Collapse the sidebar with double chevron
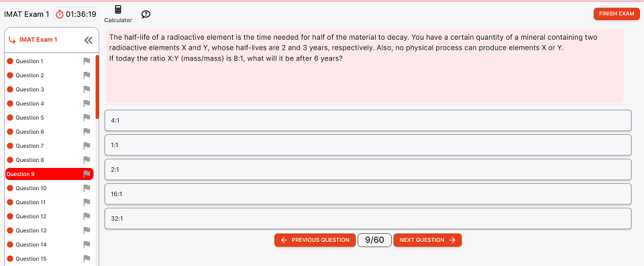This screenshot has width=644, height=266. [89, 40]
